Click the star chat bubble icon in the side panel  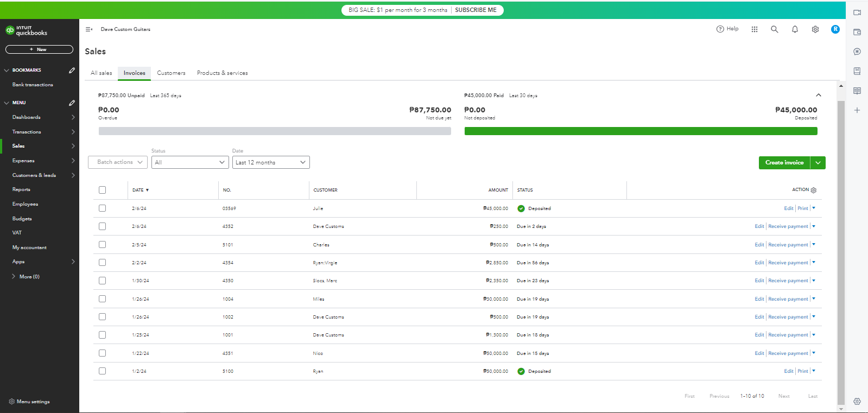pyautogui.click(x=857, y=52)
